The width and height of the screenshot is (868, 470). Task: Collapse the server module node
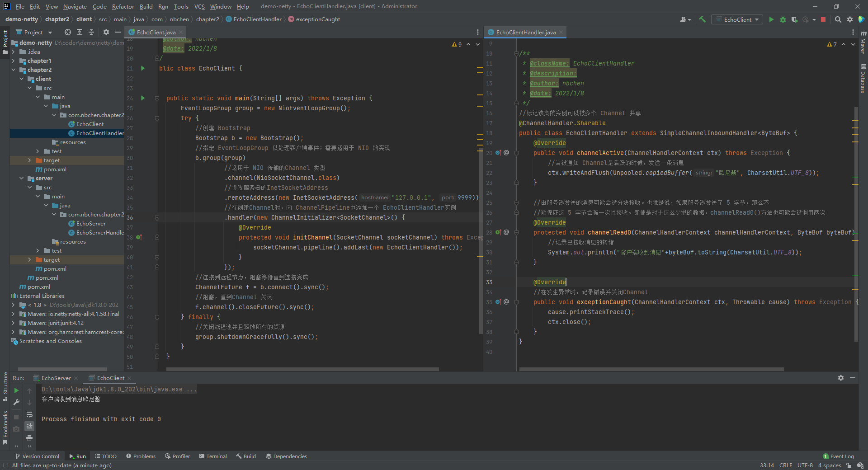click(x=21, y=179)
